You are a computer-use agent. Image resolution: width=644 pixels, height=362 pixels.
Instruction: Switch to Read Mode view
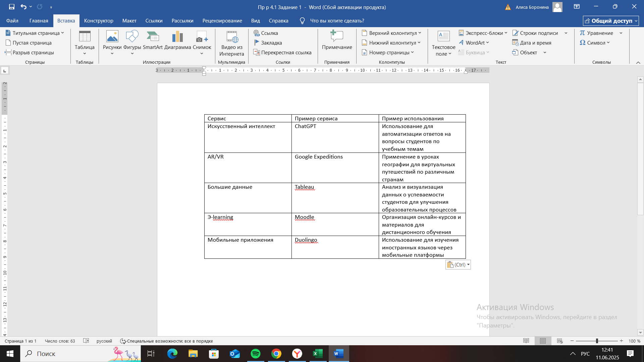[526, 341]
